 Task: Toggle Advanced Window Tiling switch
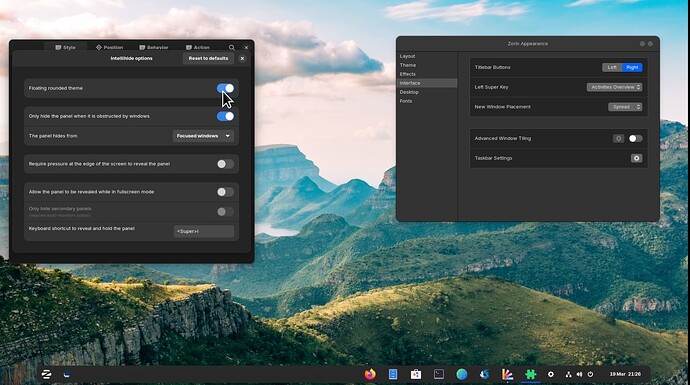[x=635, y=138]
